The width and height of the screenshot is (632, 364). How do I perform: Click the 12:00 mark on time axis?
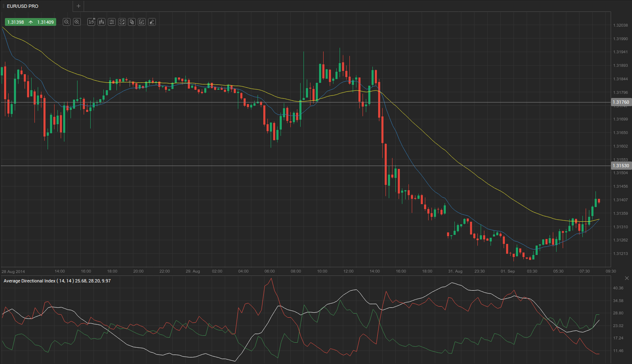point(348,271)
